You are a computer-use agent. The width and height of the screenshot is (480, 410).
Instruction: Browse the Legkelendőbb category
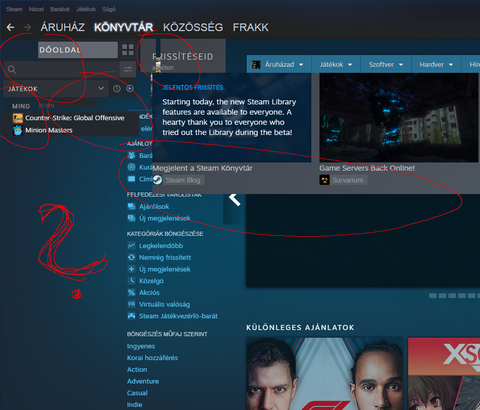click(161, 246)
